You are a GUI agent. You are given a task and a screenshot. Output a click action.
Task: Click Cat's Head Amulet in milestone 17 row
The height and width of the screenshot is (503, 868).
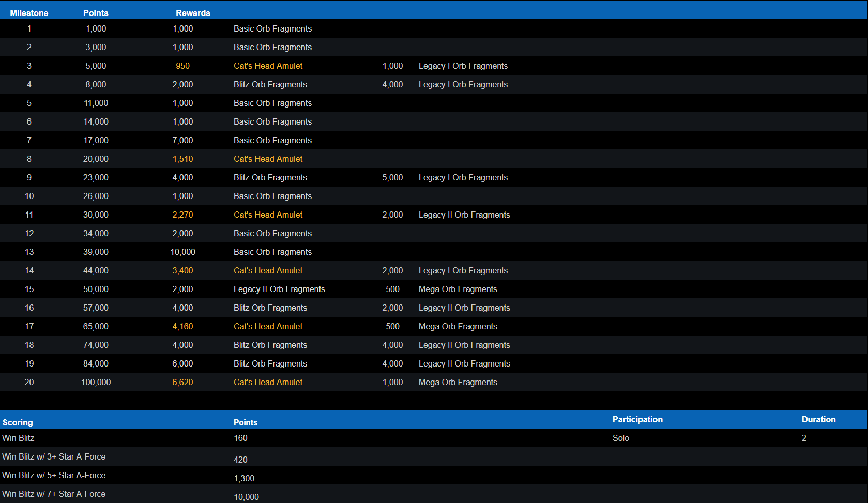(268, 326)
